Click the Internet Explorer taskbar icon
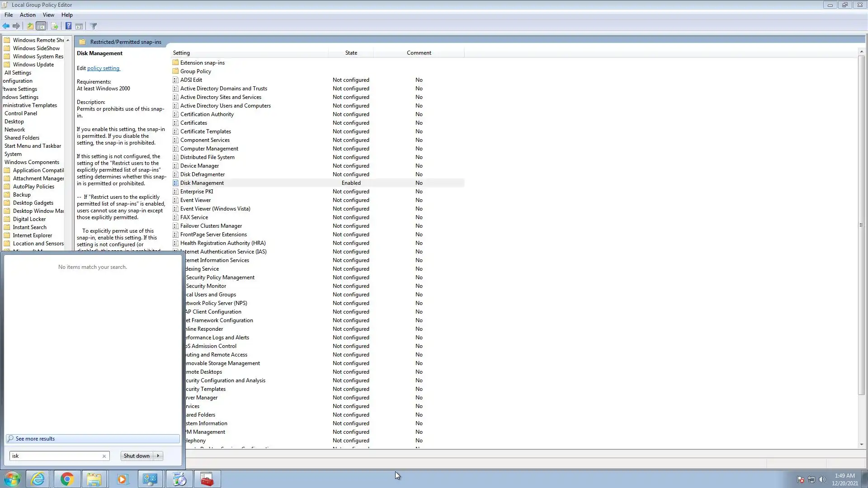Image resolution: width=868 pixels, height=488 pixels. pos(38,479)
